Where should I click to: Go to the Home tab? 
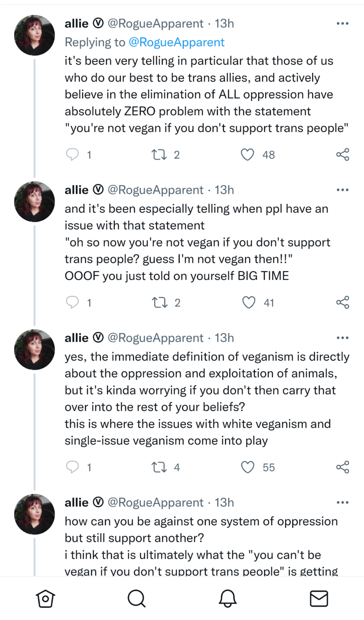coord(45,599)
